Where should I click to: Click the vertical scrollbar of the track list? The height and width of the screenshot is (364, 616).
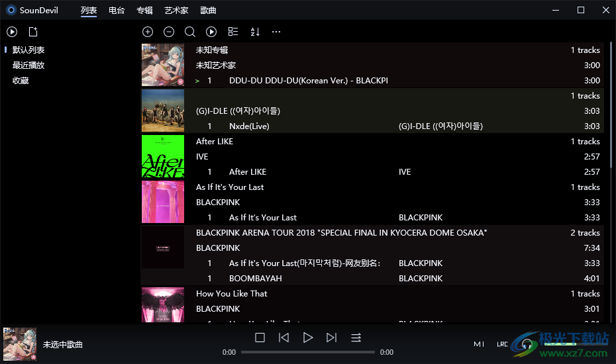point(611,105)
